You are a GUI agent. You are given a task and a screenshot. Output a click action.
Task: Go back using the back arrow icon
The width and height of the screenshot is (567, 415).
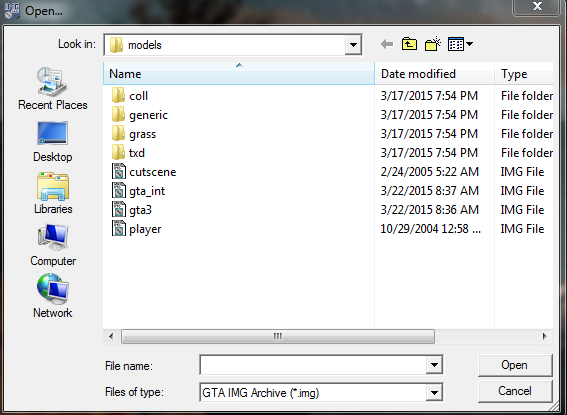[387, 44]
